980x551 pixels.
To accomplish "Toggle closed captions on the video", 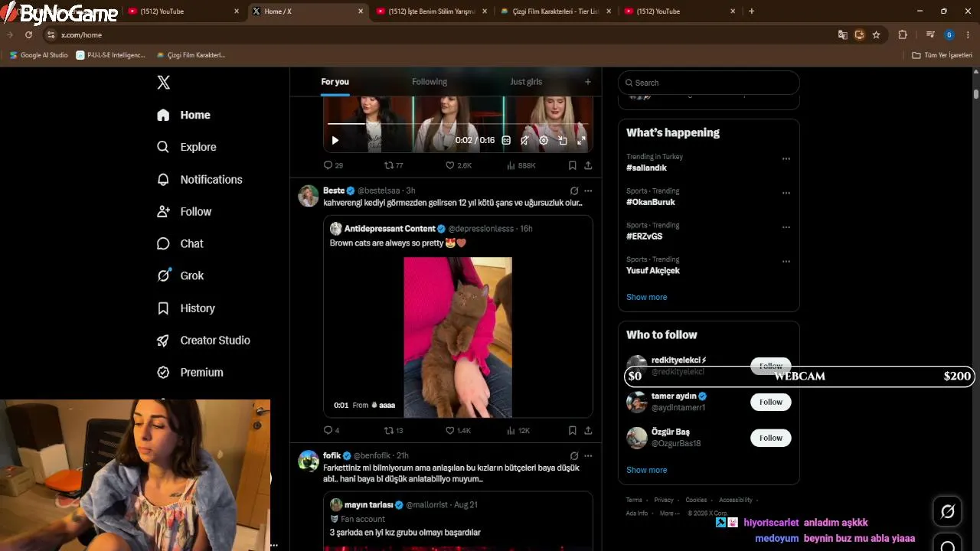I will coord(506,140).
